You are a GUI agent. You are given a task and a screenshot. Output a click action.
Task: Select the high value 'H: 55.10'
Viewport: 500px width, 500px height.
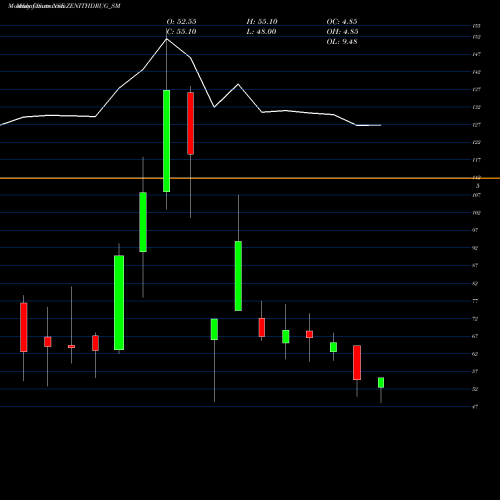[x=262, y=21]
